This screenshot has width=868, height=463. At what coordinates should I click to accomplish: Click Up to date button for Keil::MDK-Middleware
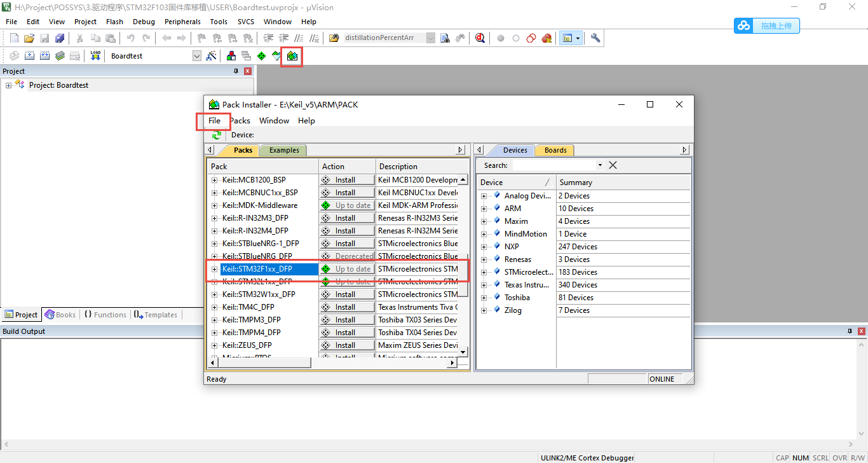point(347,205)
